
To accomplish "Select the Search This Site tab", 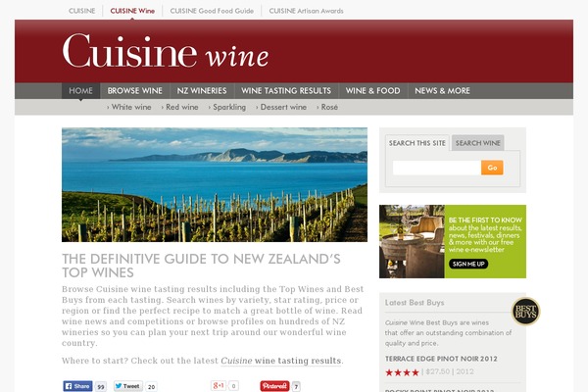I will pos(417,143).
